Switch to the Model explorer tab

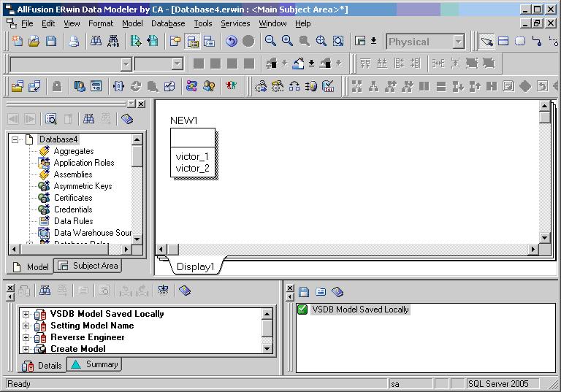(x=31, y=267)
